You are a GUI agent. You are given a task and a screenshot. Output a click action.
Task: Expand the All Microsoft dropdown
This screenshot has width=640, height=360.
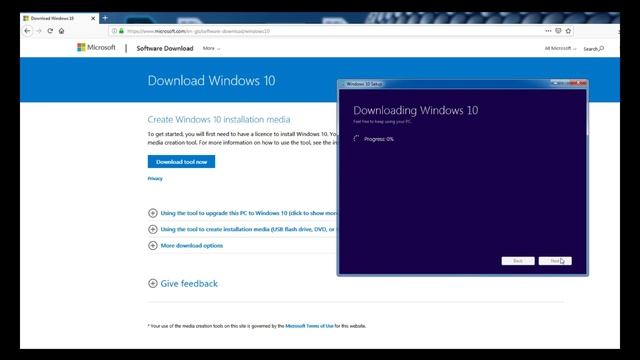click(560, 48)
